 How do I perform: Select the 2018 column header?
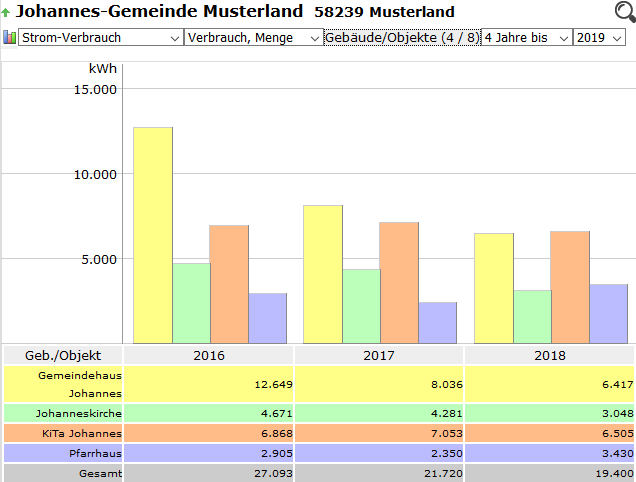tap(549, 355)
